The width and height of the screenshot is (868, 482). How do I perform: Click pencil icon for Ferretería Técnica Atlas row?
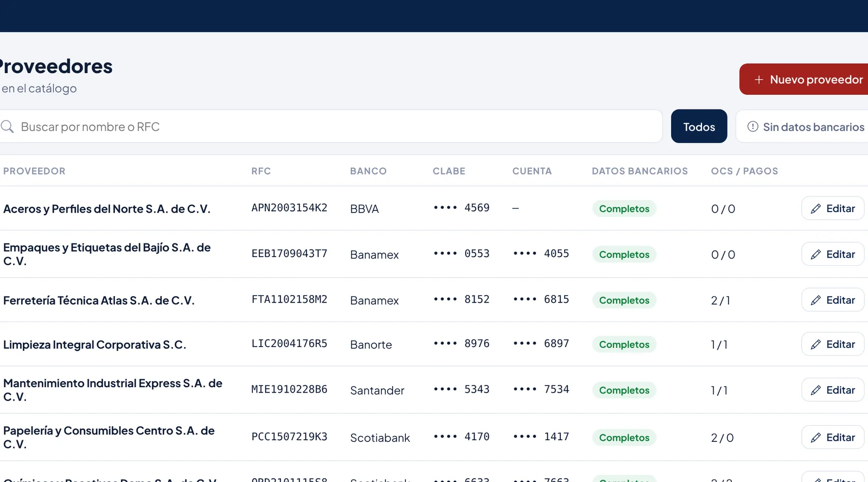816,300
